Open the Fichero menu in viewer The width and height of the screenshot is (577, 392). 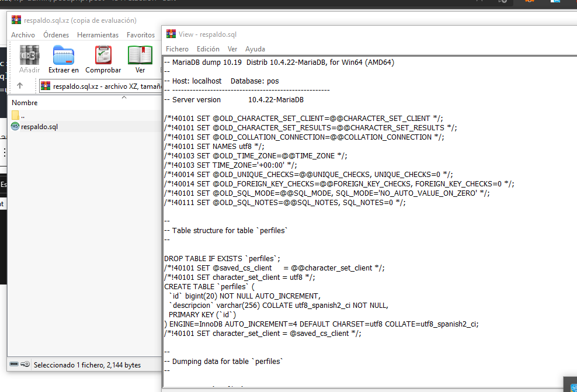[177, 49]
